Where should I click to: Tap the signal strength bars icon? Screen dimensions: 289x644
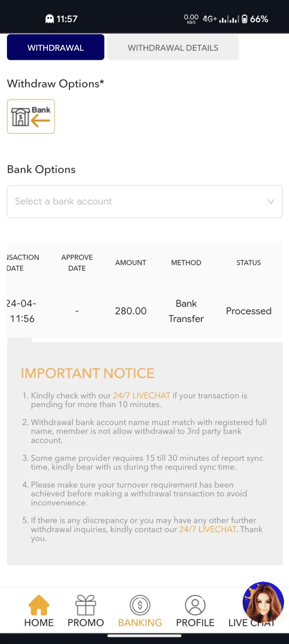click(229, 19)
